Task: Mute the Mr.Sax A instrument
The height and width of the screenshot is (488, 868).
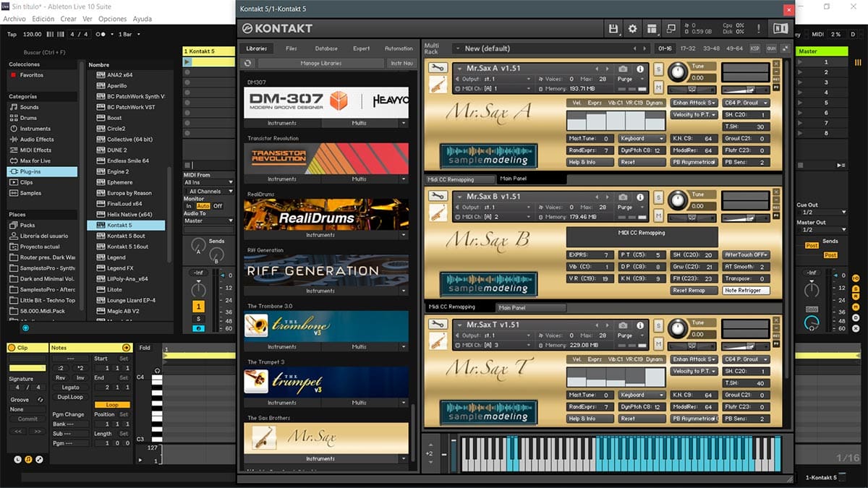Action: click(x=658, y=87)
